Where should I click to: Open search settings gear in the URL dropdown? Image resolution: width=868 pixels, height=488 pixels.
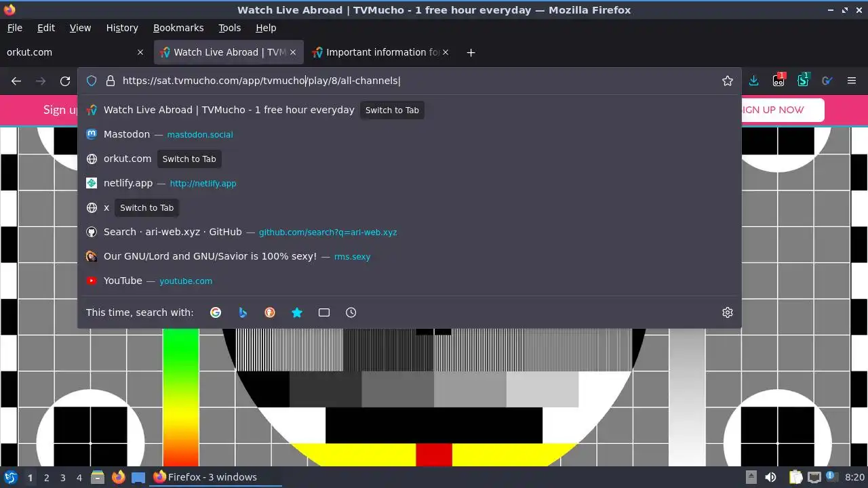point(728,312)
